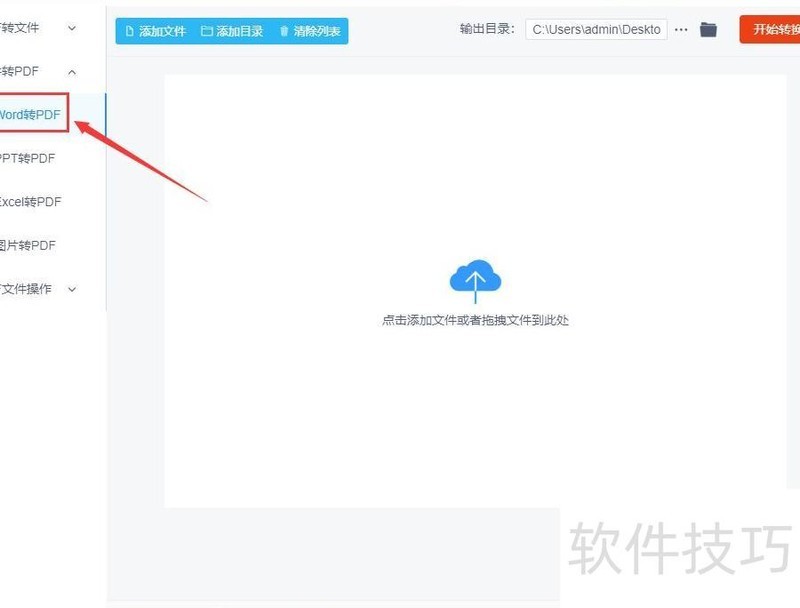Collapse the 转PDF section with its up chevron
Screen dimensions: 800x608
(x=70, y=71)
